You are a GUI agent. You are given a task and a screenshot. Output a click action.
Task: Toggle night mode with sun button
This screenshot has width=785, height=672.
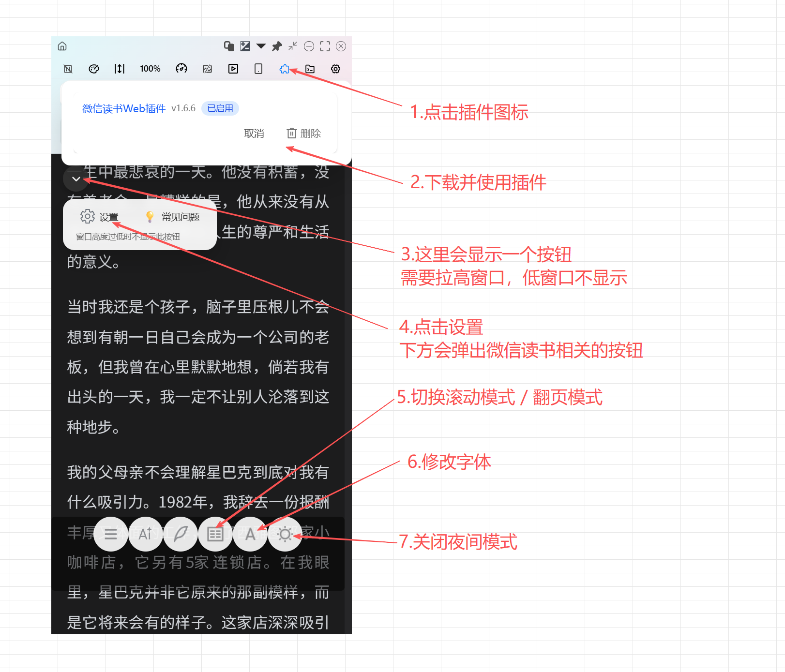click(285, 534)
